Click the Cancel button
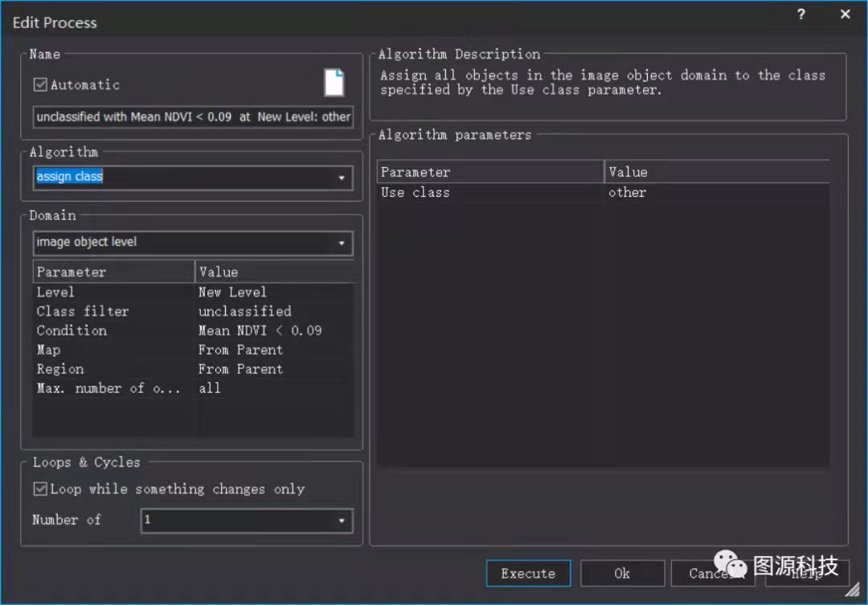Screen dimensions: 868x605 (x=707, y=573)
